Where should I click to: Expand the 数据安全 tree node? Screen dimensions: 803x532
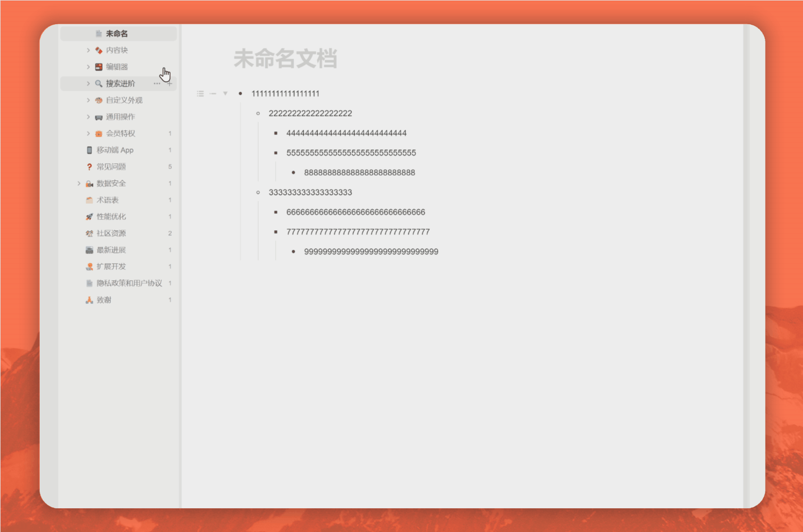coord(79,183)
